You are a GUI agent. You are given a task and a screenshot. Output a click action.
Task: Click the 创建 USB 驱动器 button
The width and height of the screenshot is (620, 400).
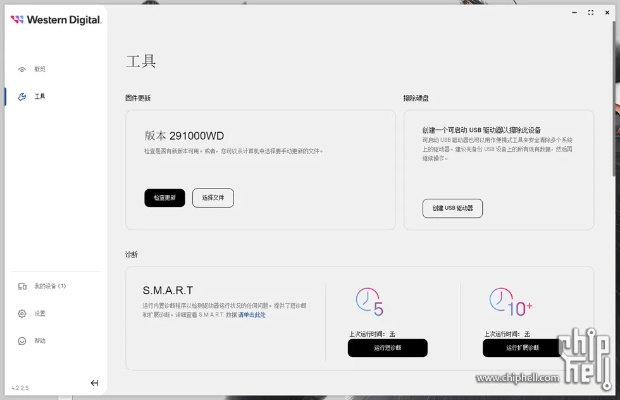453,208
